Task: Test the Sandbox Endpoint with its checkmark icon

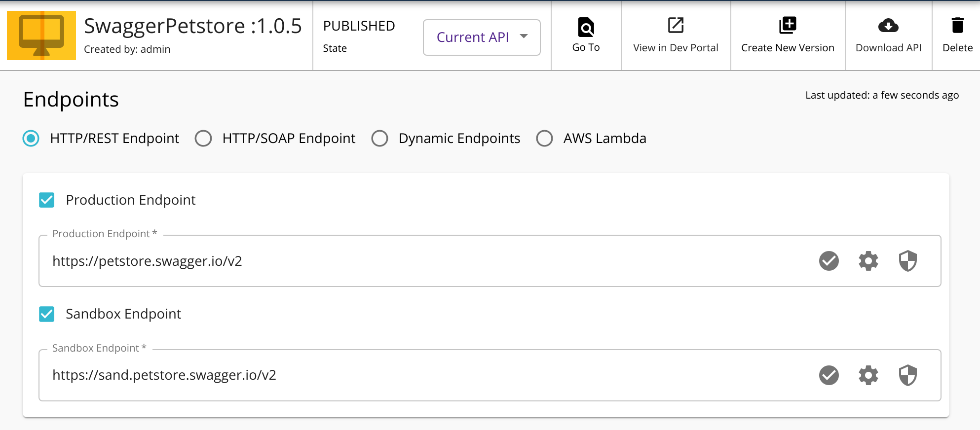Action: tap(829, 375)
